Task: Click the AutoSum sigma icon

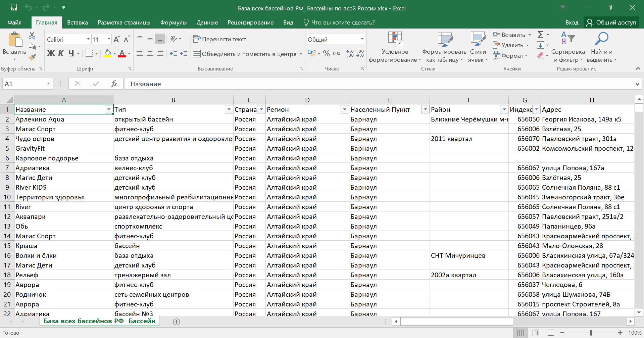Action: (540, 35)
